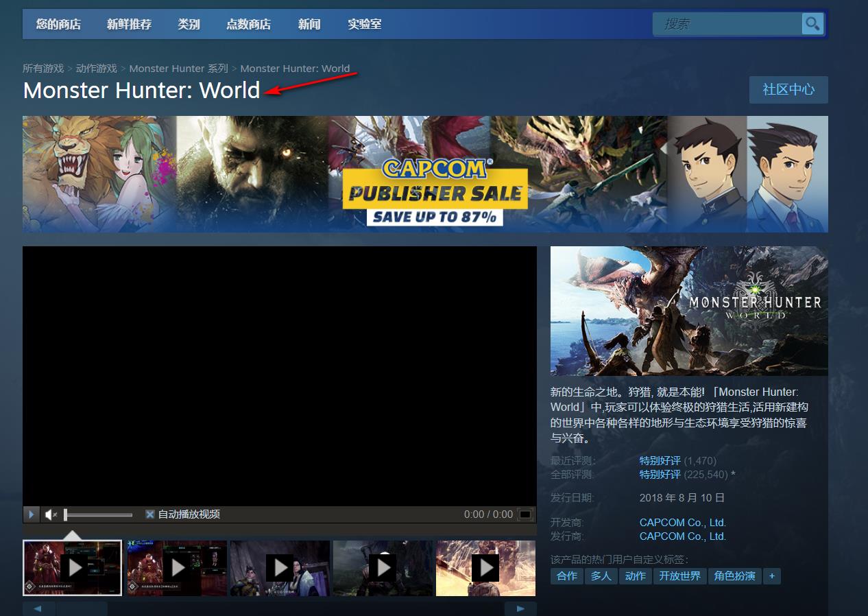868x616 pixels.
Task: Select the second video thumbnail
Action: pos(177,568)
